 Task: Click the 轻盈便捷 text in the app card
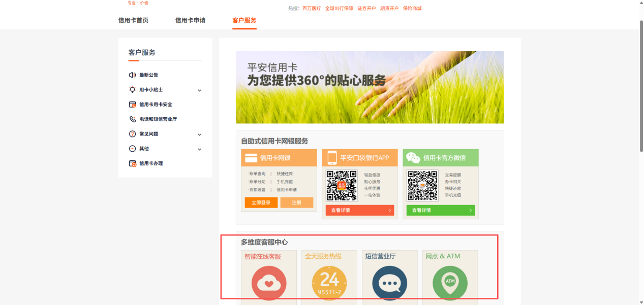372,175
